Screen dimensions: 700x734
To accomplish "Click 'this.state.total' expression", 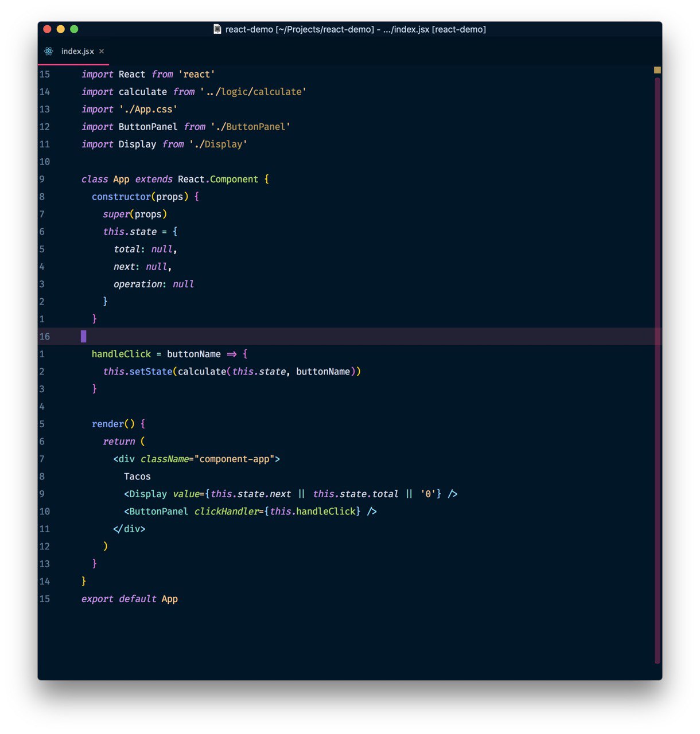I will (356, 494).
